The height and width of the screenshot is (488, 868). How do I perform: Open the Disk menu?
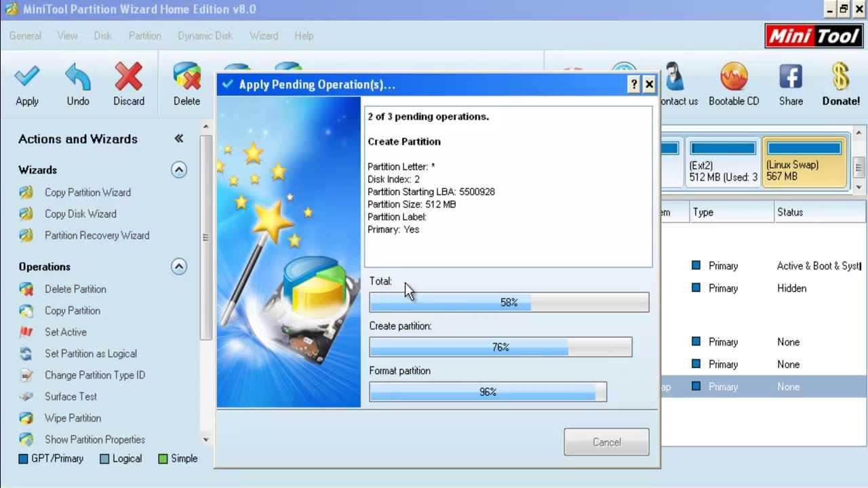pos(103,36)
